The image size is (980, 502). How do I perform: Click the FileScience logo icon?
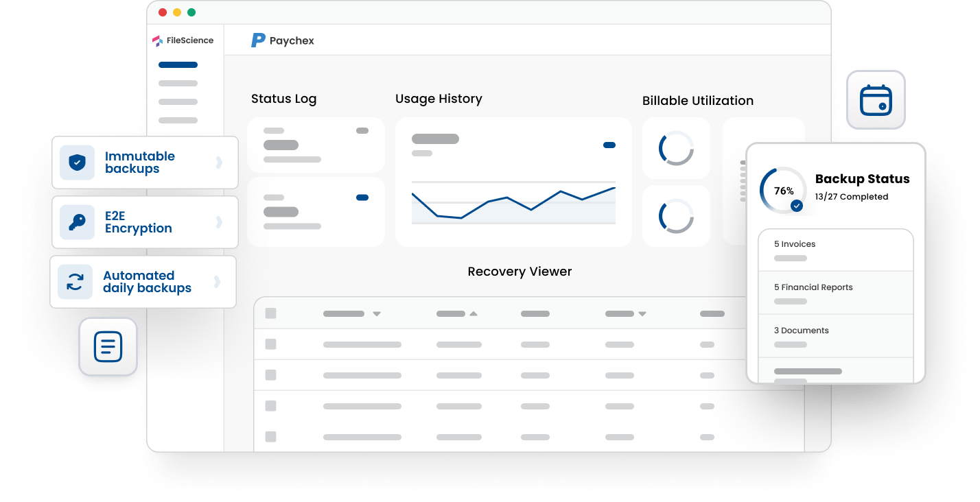[x=158, y=40]
